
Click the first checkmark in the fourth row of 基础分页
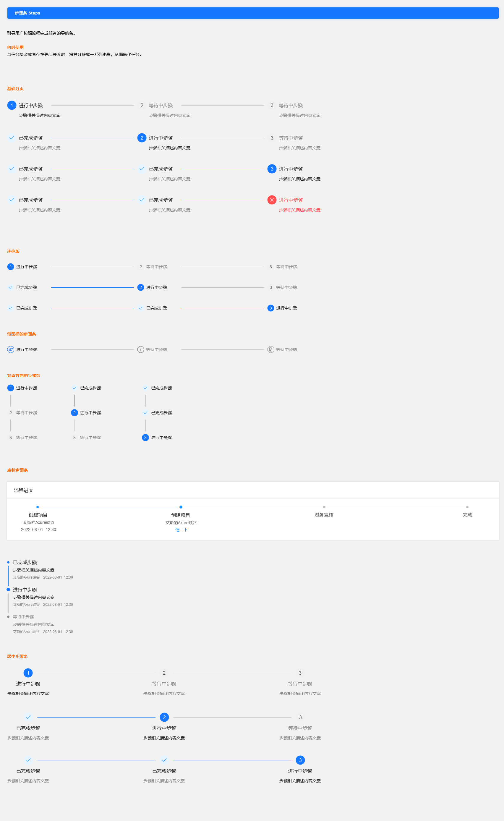[x=12, y=200]
